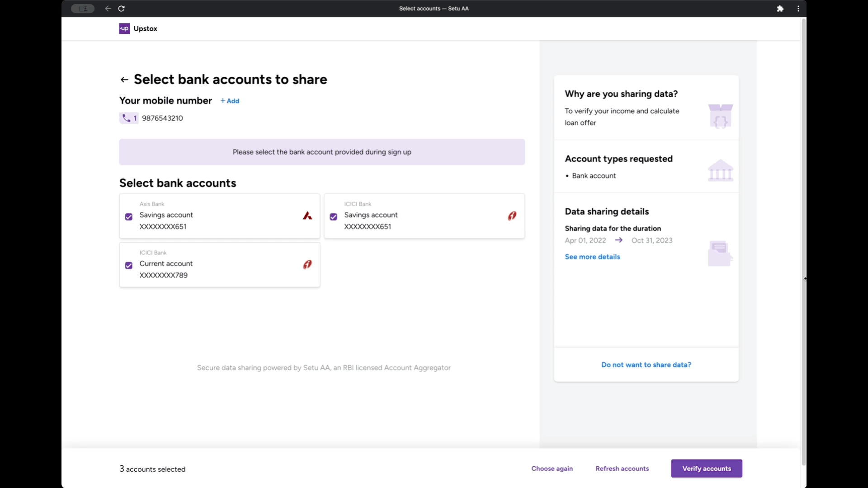Click the back arrow beside page heading

(124, 80)
